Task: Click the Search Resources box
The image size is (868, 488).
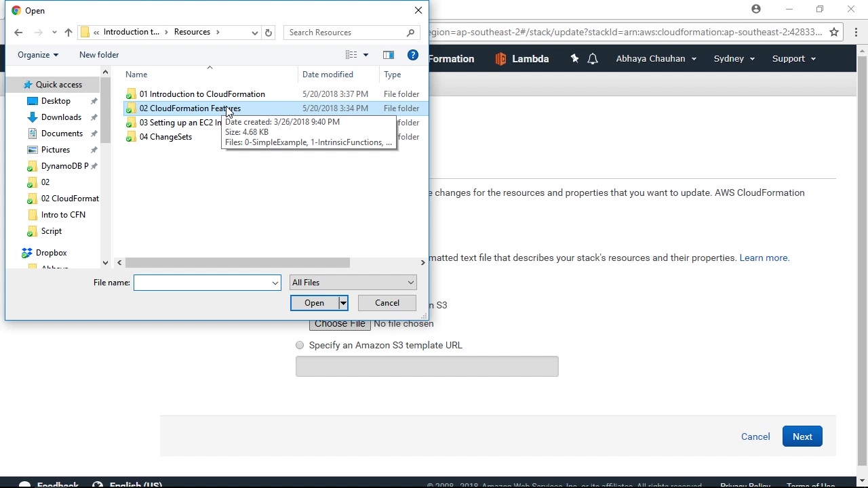Action: [346, 33]
